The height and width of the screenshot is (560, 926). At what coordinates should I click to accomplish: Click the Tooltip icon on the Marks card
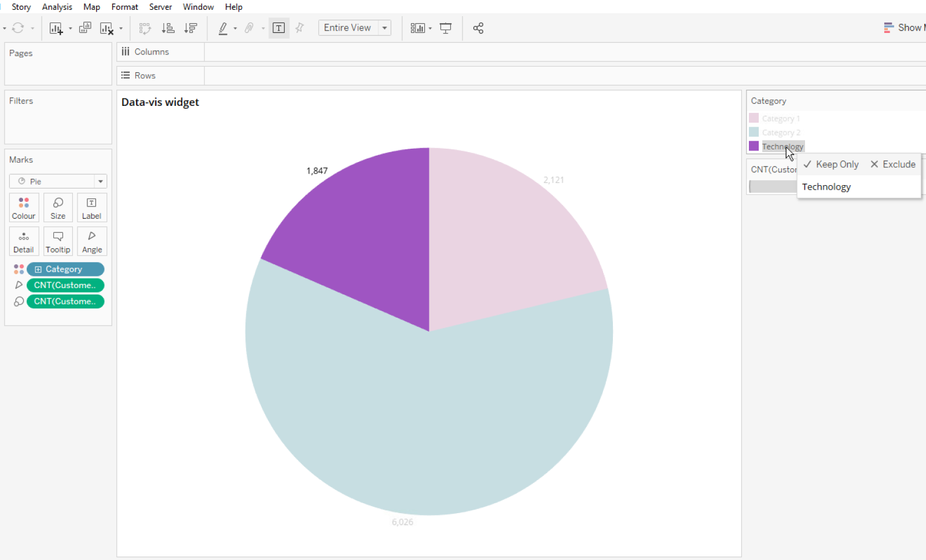coord(58,241)
